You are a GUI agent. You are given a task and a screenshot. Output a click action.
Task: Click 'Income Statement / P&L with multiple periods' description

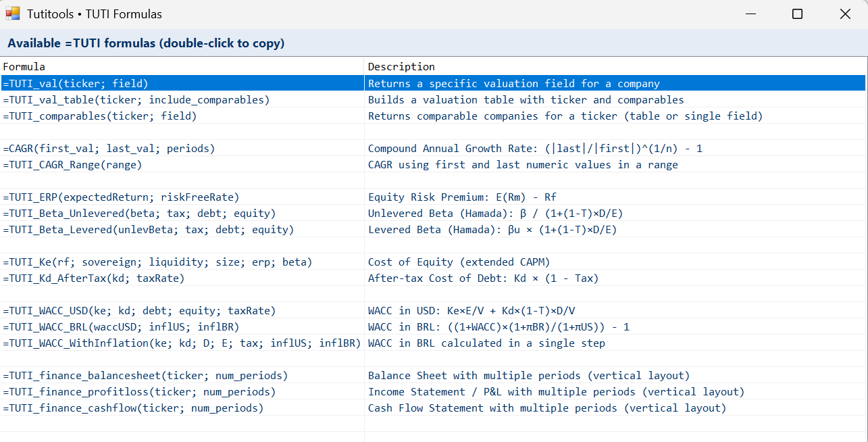click(x=556, y=392)
